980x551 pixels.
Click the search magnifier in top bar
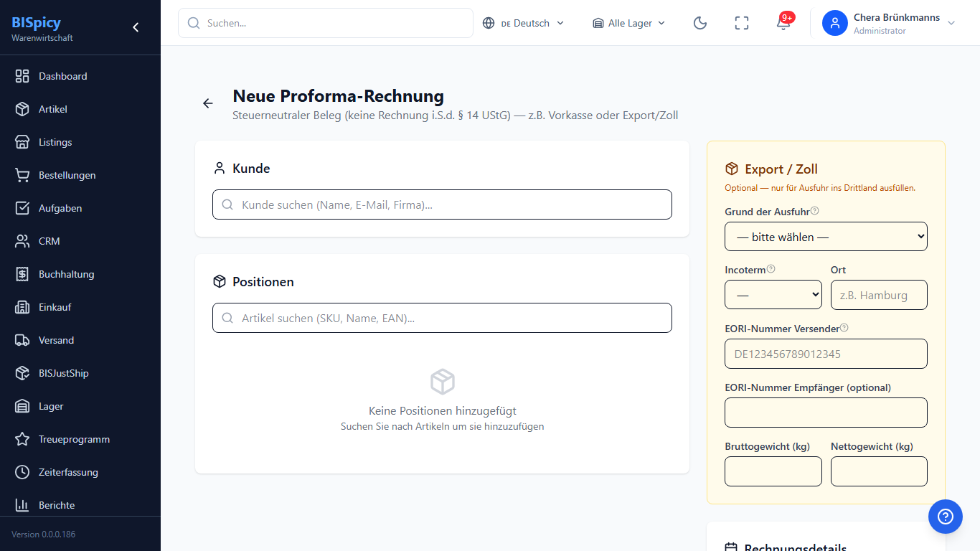(x=194, y=23)
